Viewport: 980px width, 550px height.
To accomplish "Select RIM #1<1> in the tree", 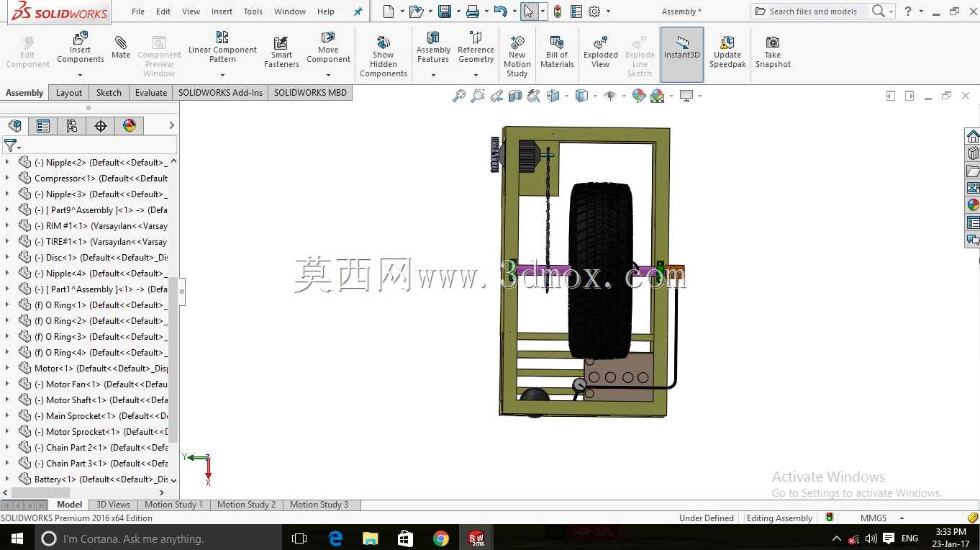I will pyautogui.click(x=93, y=226).
